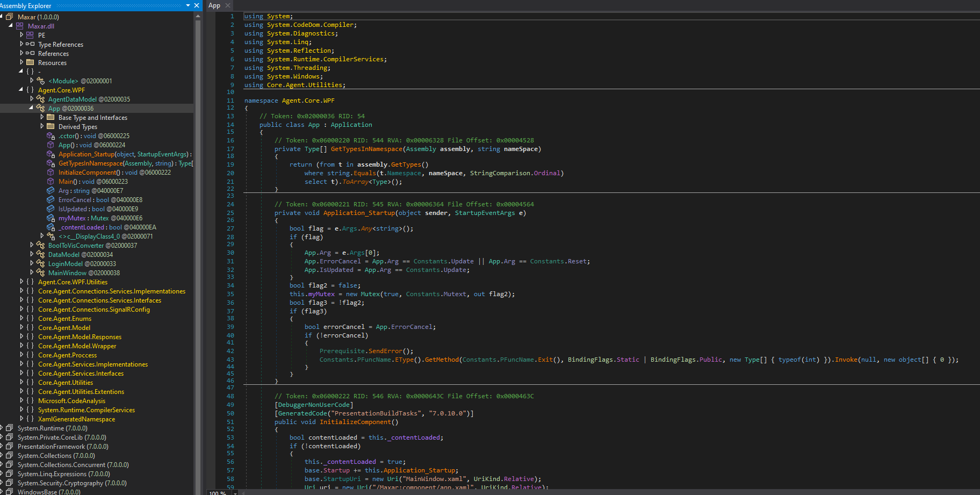
Task: Switch to the App document tab
Action: point(214,5)
